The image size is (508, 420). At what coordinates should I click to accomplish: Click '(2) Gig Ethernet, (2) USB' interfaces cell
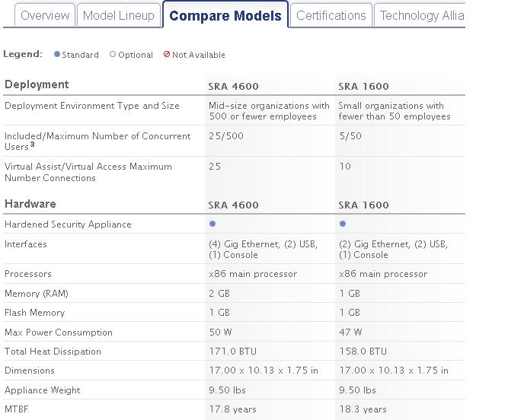point(393,249)
